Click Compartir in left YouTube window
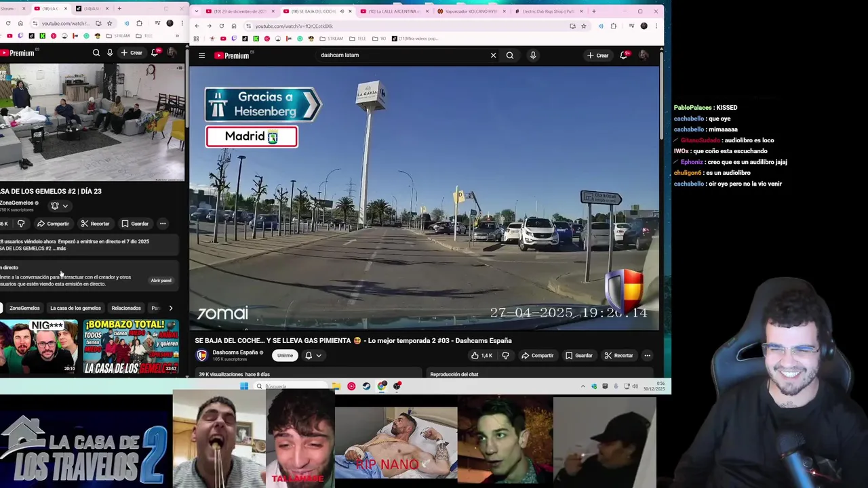The width and height of the screenshot is (868, 488). coord(53,224)
